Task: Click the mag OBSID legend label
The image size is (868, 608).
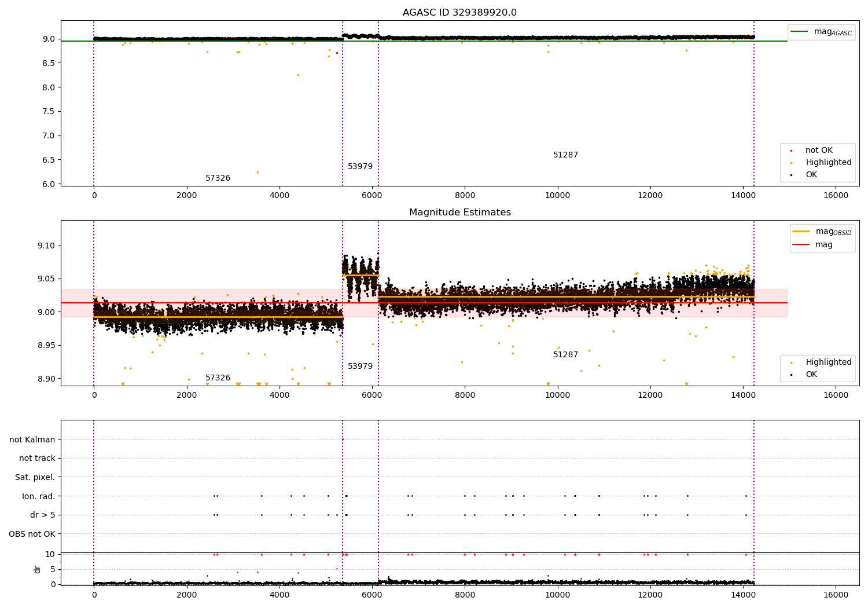Action: 833,232
